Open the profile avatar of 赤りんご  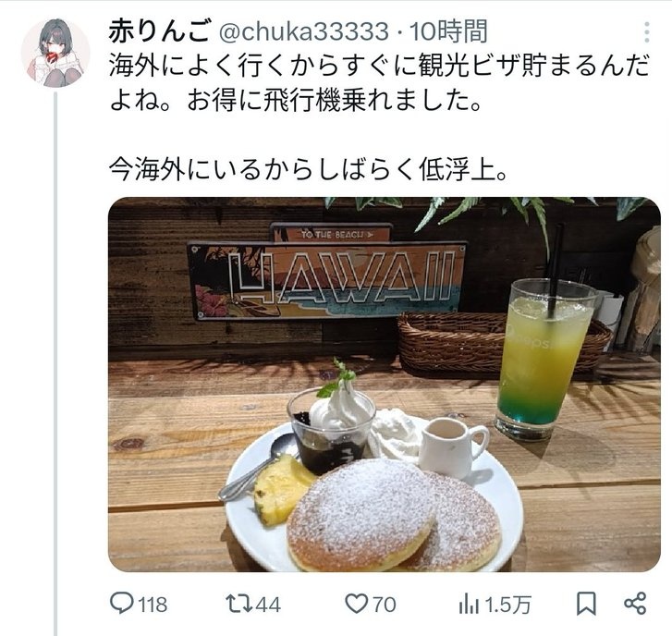pos(55,53)
